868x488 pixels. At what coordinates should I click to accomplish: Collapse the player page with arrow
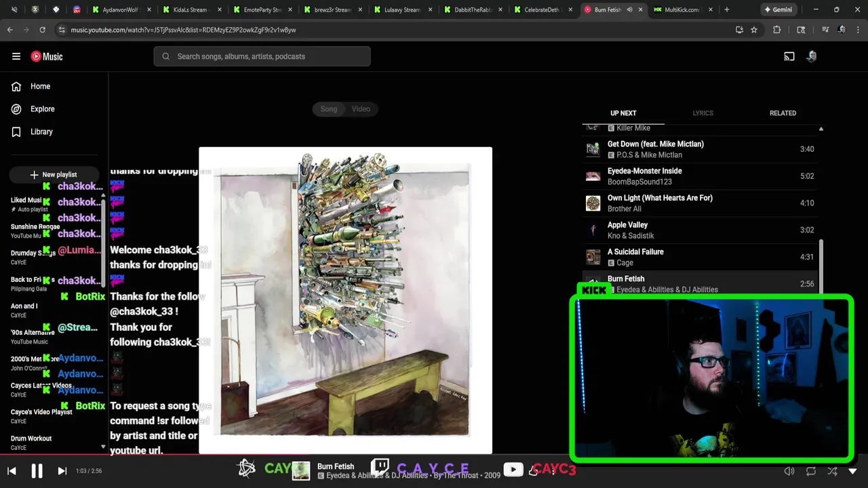[852, 471]
